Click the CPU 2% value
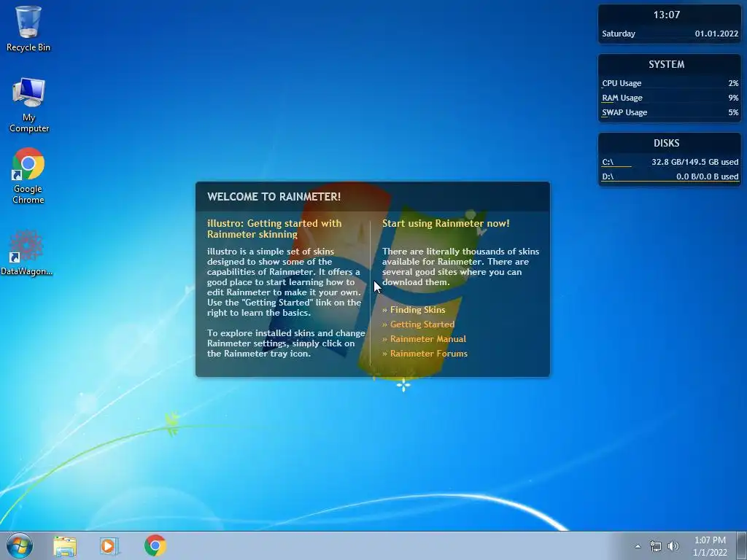Image resolution: width=747 pixels, height=560 pixels. (733, 83)
